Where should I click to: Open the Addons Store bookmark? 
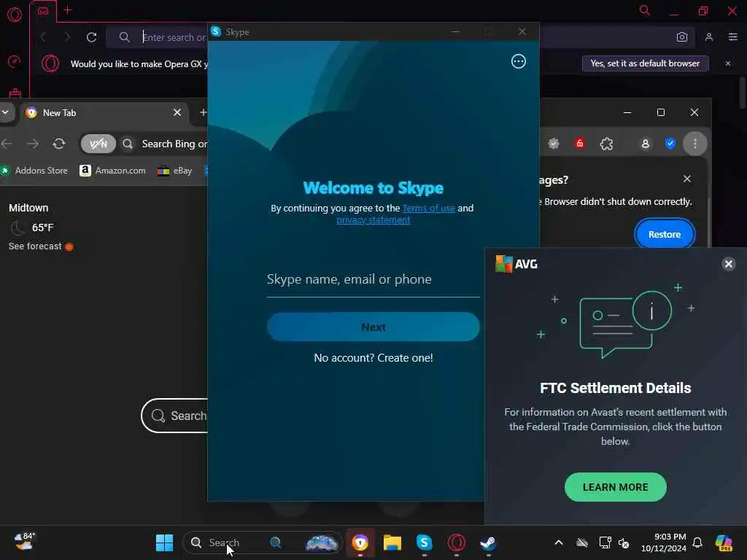coord(34,171)
